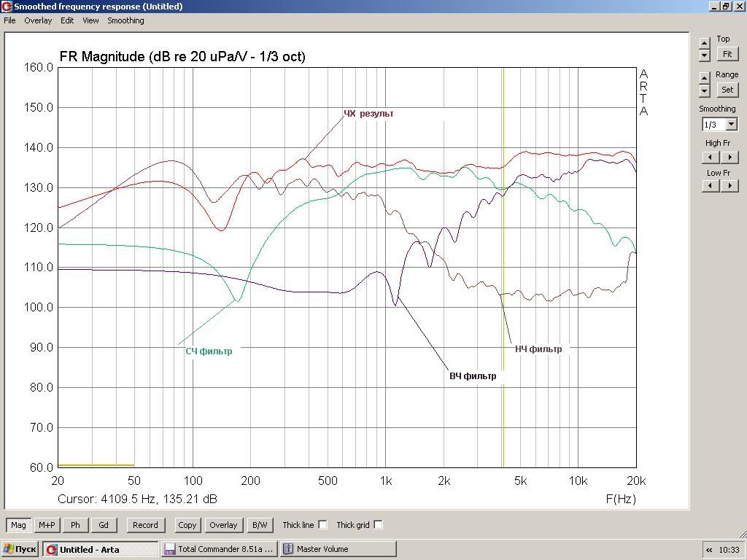Viewport: 747px width, 560px height.
Task: Click the High Fr right arrow
Action: coord(729,157)
